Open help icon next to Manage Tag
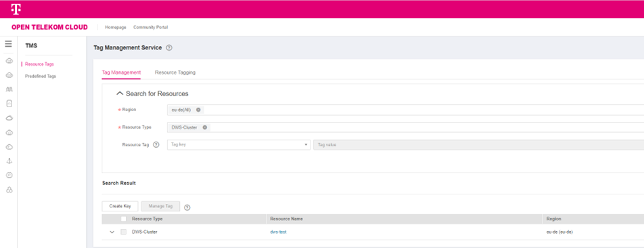 coord(187,207)
